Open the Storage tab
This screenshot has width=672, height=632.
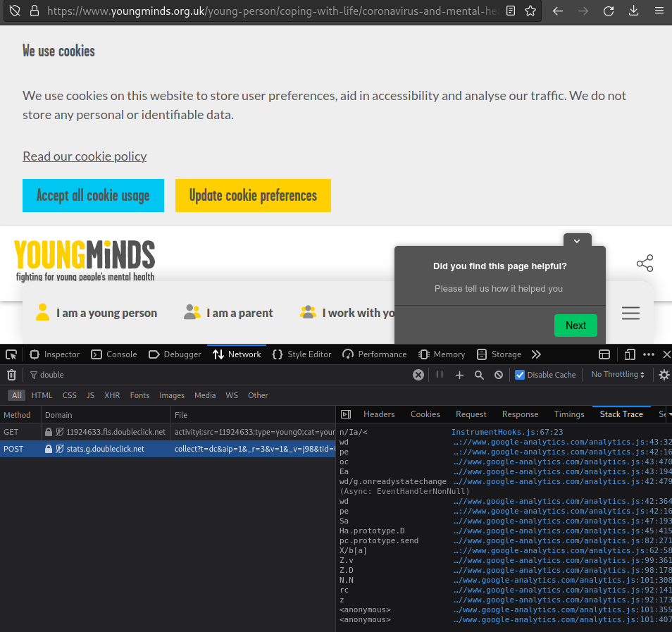[499, 354]
